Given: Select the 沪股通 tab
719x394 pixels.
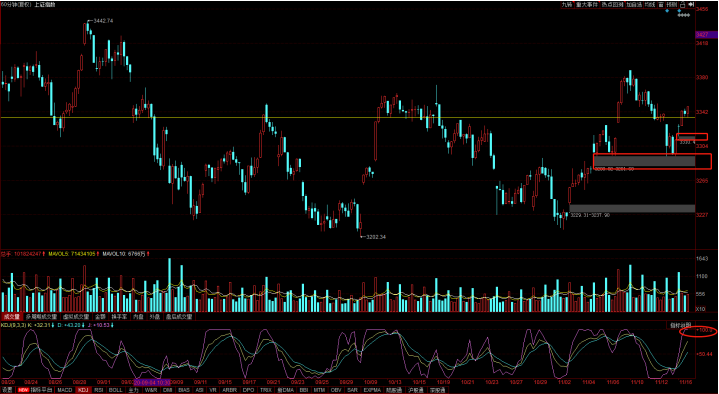Looking at the screenshot, I should [416, 390].
